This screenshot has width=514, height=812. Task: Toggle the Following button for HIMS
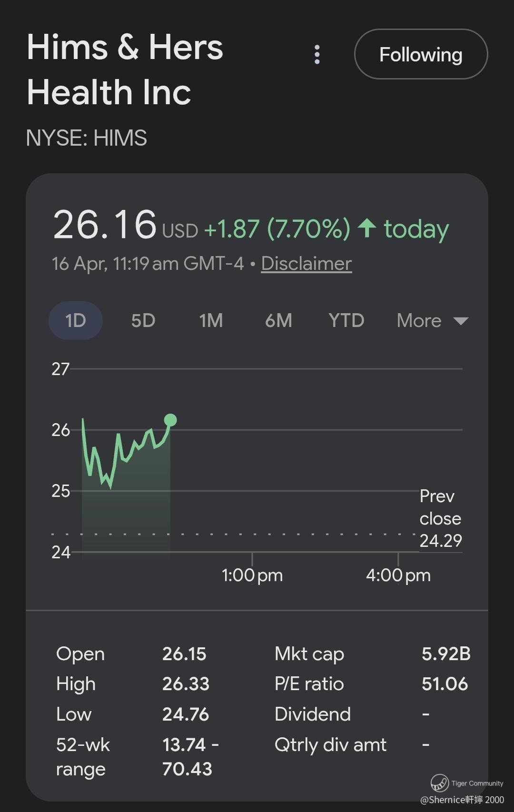click(421, 54)
